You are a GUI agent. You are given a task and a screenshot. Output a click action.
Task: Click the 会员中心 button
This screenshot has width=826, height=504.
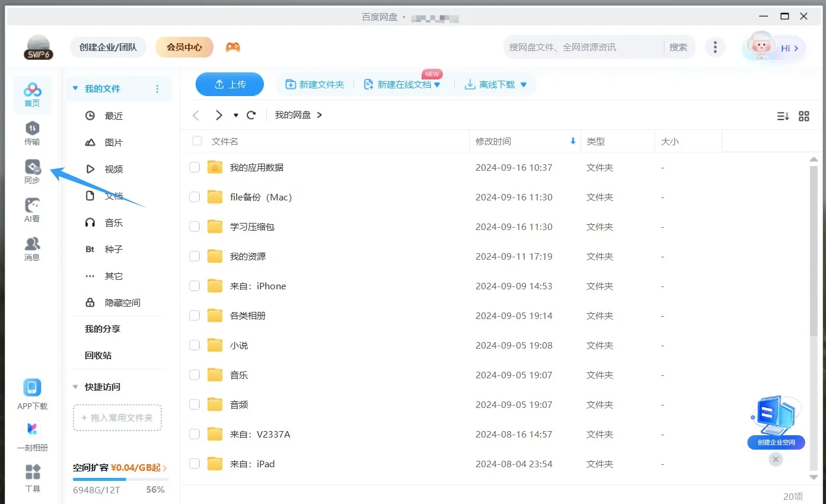click(184, 47)
